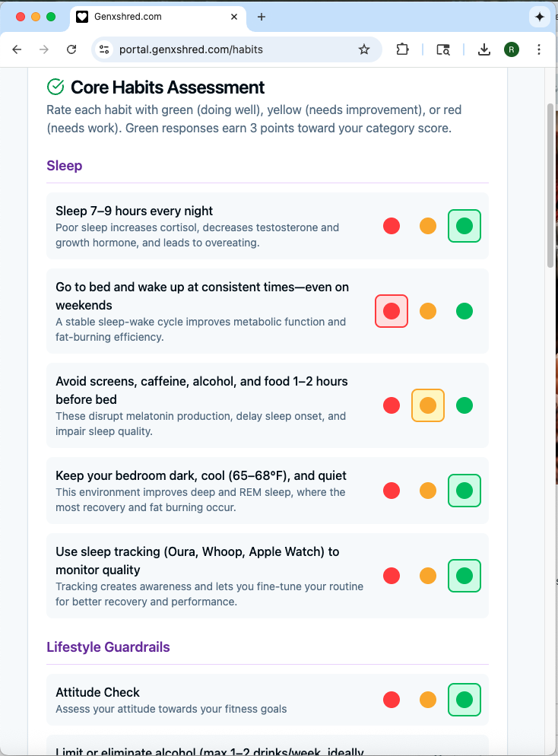Rate Attitude Check as yellow

pyautogui.click(x=427, y=700)
